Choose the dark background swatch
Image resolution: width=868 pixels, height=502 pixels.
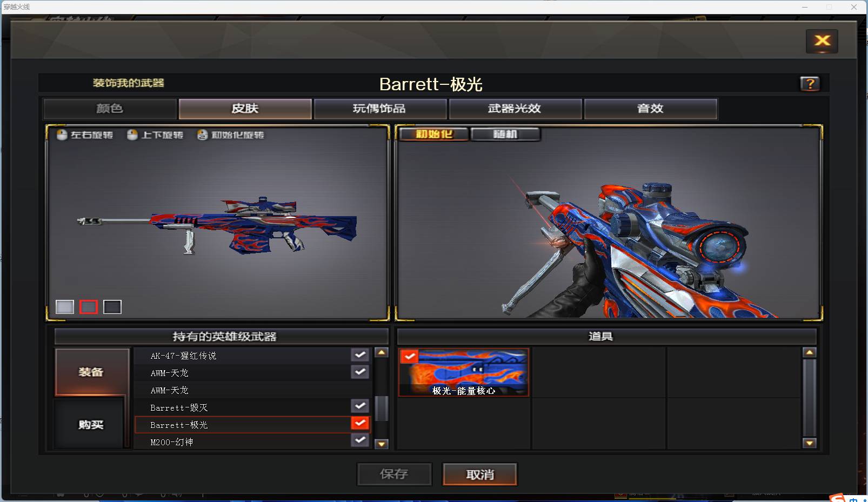pyautogui.click(x=112, y=307)
